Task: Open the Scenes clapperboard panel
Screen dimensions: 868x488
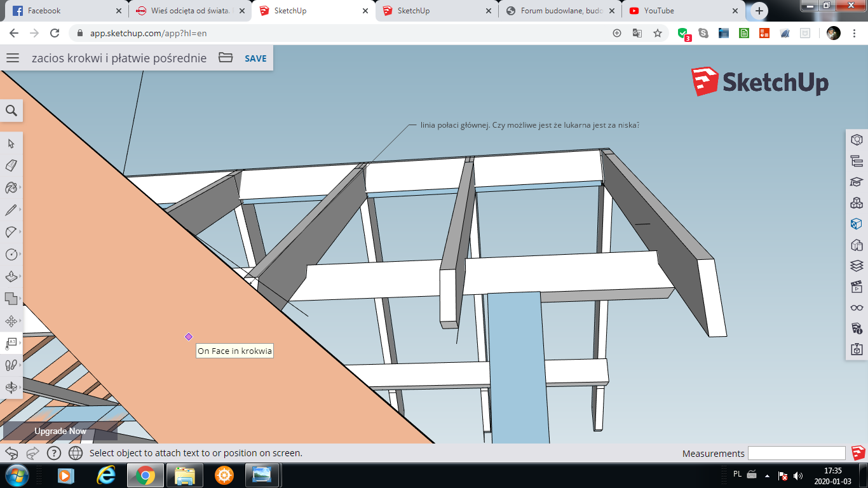Action: click(857, 287)
